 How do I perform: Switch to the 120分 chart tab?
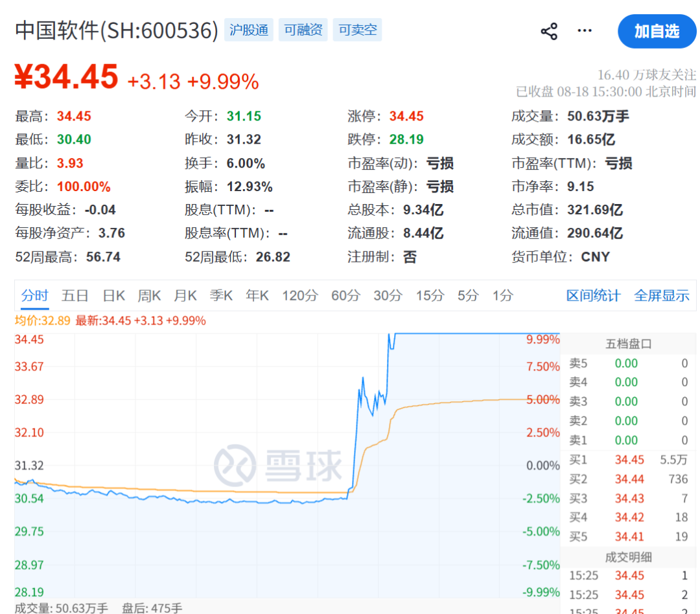point(299,295)
